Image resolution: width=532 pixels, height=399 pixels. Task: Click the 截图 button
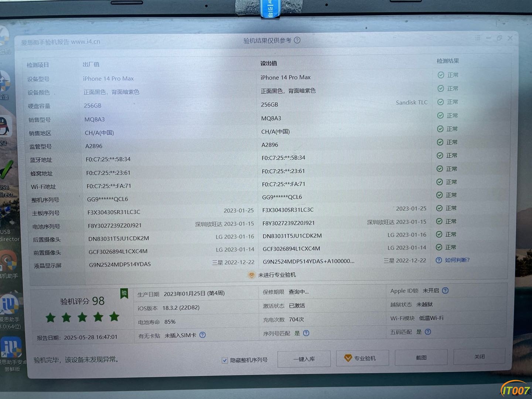(421, 357)
